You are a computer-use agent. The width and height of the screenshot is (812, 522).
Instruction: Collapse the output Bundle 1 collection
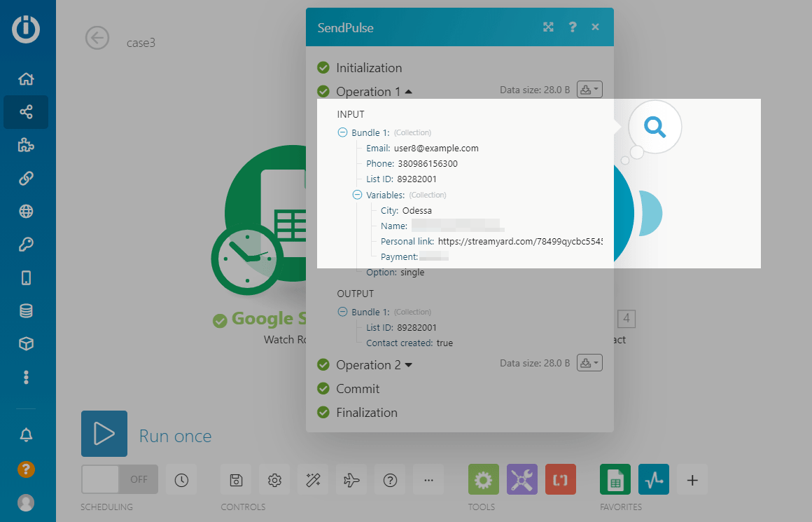pos(342,312)
